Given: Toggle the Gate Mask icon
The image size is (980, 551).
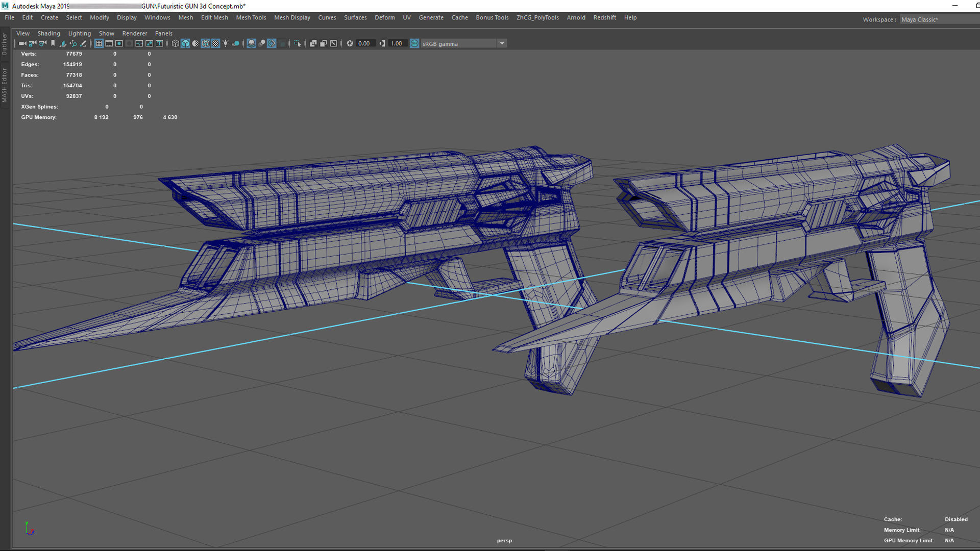Looking at the screenshot, I should click(129, 43).
